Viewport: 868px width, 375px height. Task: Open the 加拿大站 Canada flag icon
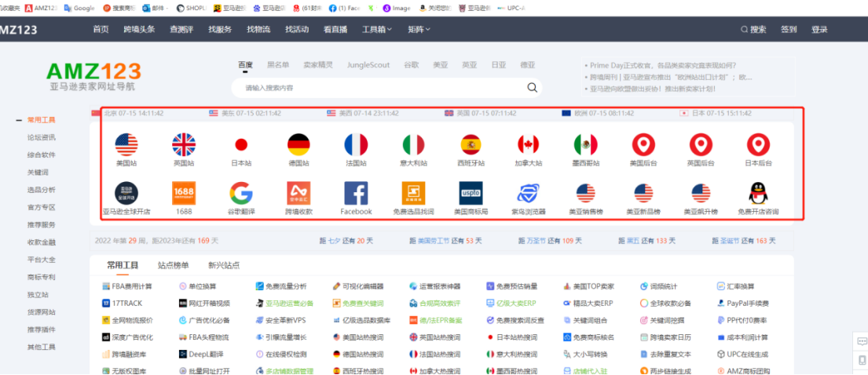coord(528,145)
